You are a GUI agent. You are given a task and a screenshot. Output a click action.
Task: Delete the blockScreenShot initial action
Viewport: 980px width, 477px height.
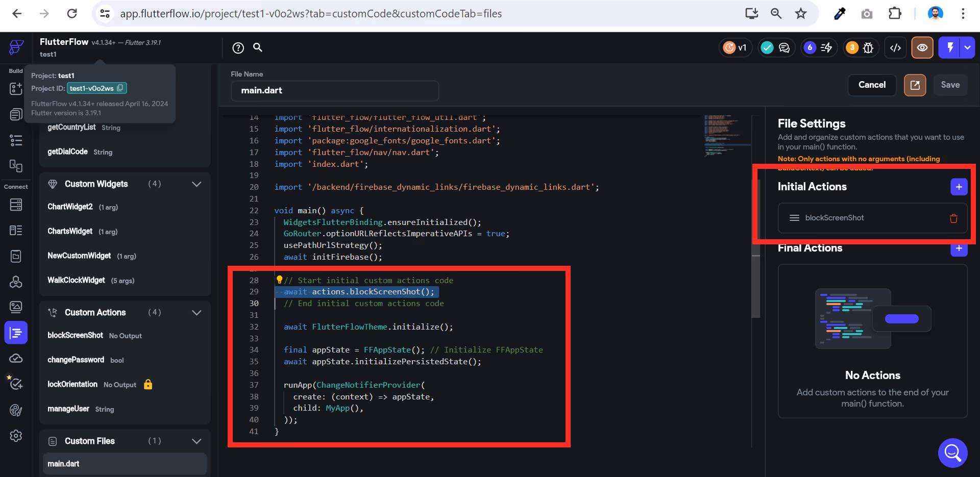(x=953, y=218)
